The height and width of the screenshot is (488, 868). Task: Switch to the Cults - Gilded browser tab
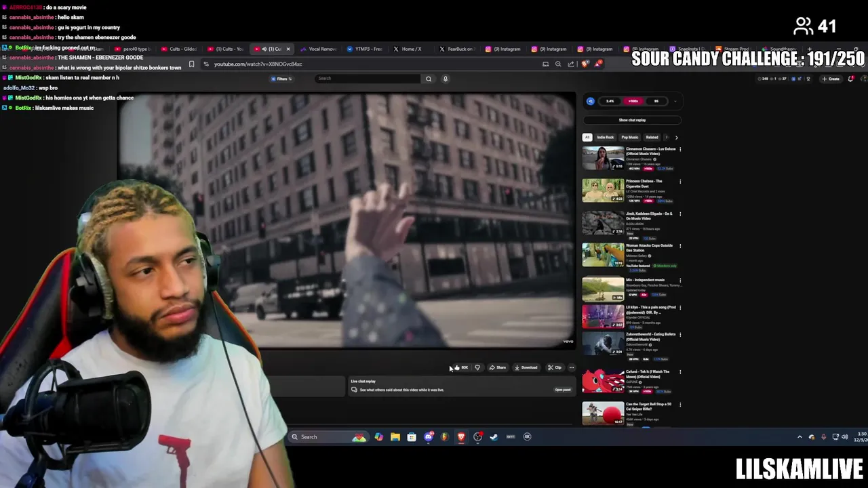point(180,49)
